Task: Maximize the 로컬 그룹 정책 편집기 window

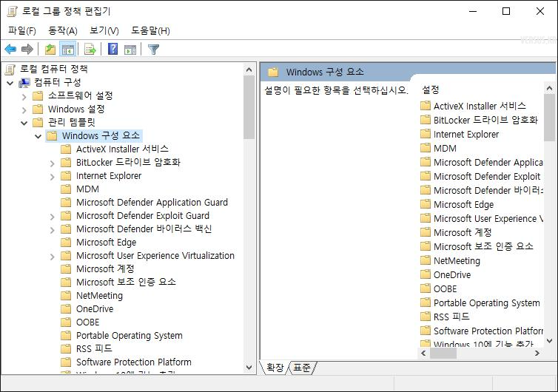Action: [506, 11]
